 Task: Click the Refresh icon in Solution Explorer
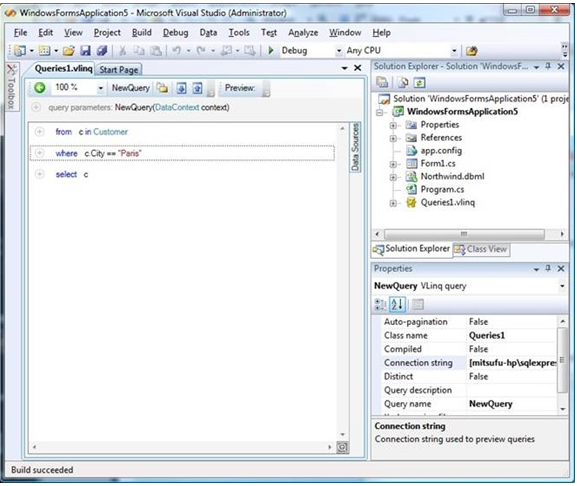click(420, 82)
